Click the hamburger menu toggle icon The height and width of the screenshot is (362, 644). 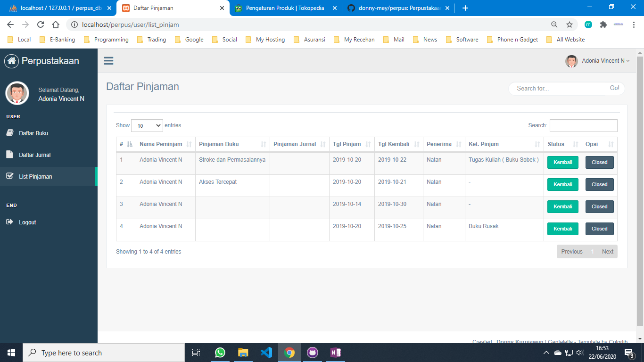[109, 61]
